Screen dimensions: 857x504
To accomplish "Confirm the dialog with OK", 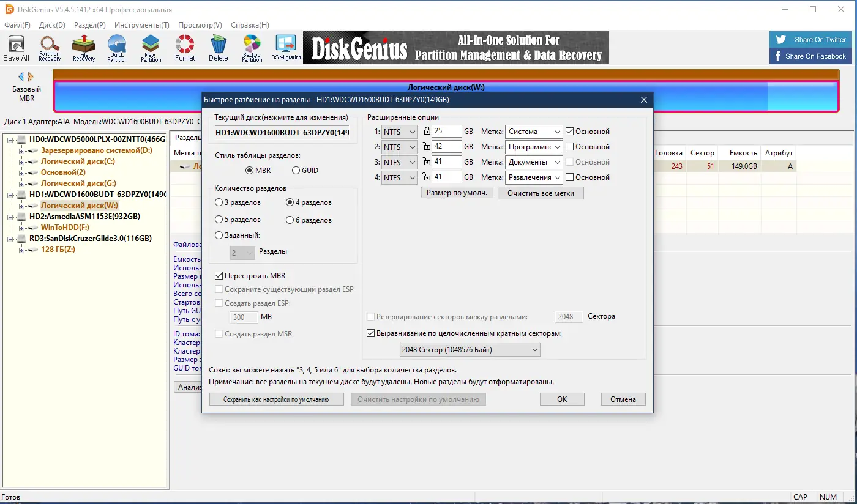I will [x=562, y=399].
